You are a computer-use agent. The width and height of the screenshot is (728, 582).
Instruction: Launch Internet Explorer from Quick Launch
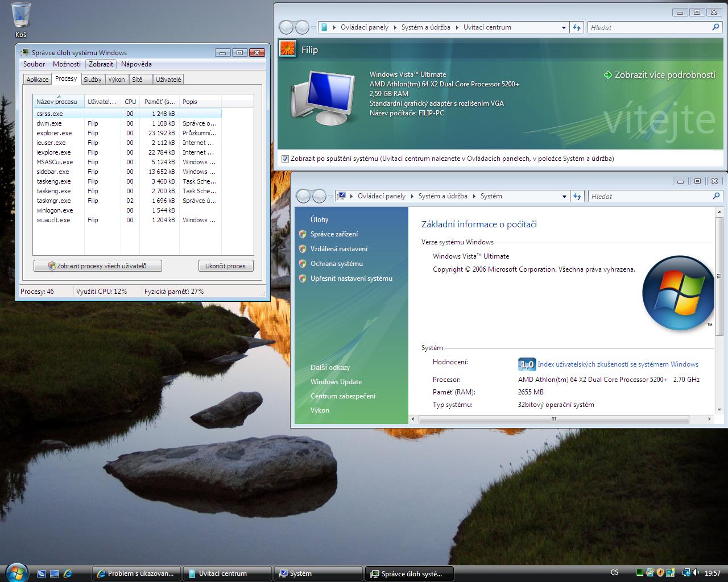click(x=68, y=573)
